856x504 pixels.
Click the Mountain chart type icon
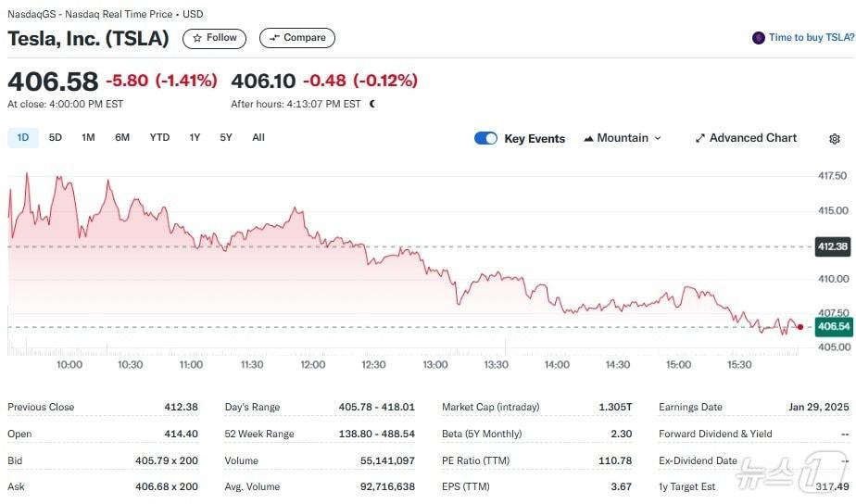[588, 138]
